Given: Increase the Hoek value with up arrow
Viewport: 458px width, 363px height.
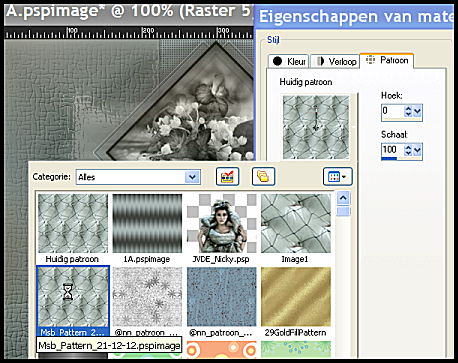Looking at the screenshot, I should (408, 108).
